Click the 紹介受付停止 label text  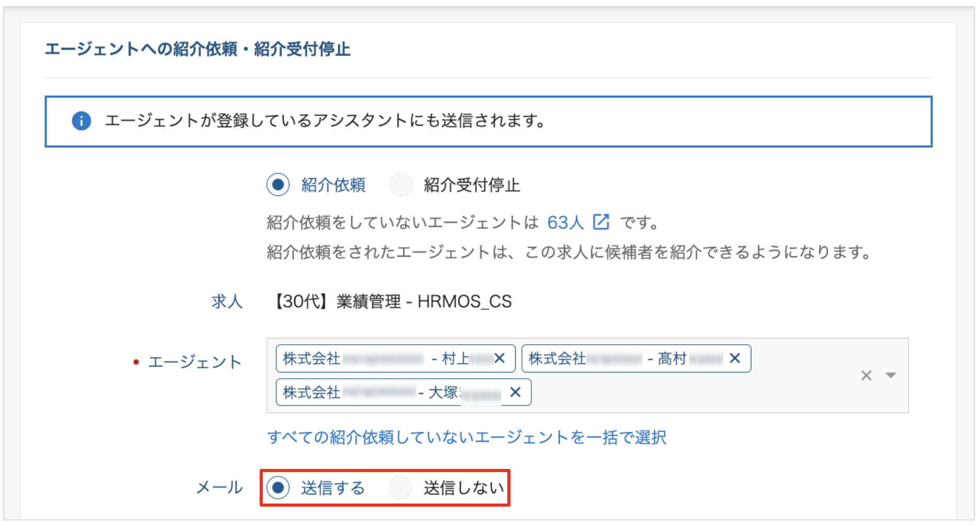(x=472, y=185)
